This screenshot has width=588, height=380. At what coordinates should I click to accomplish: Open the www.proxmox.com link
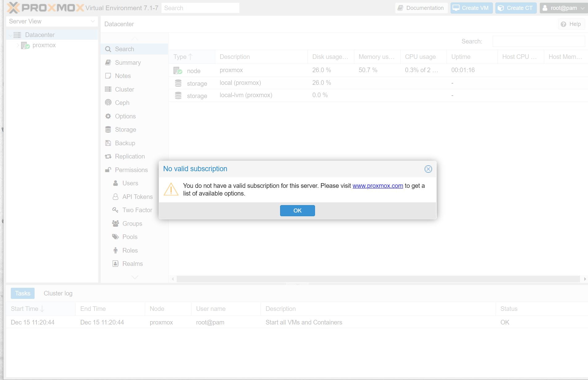point(377,186)
